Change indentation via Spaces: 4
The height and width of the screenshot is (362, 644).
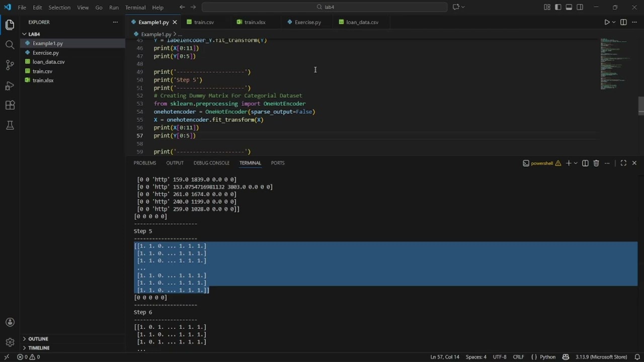point(476,357)
